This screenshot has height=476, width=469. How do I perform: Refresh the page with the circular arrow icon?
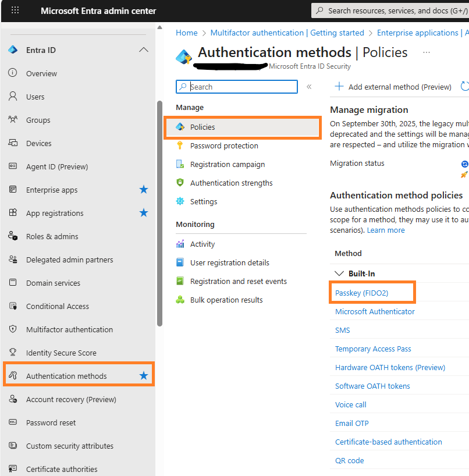click(465, 86)
